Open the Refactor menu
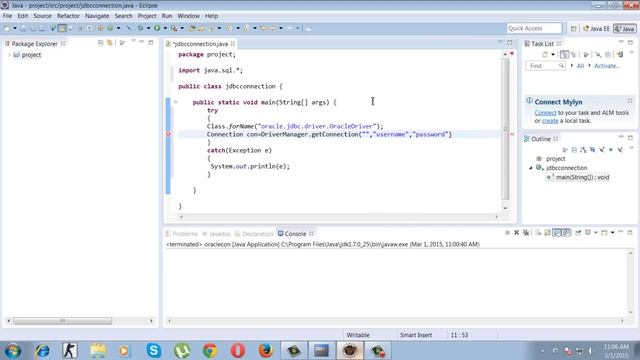The image size is (640, 360). [68, 16]
